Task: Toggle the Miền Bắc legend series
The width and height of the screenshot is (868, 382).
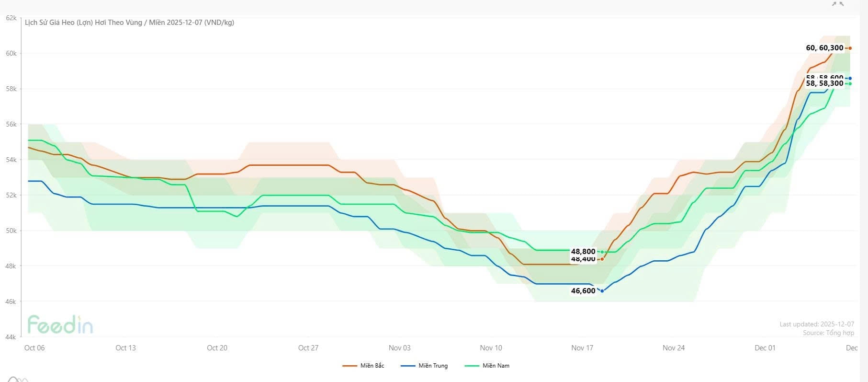Action: coord(363,366)
